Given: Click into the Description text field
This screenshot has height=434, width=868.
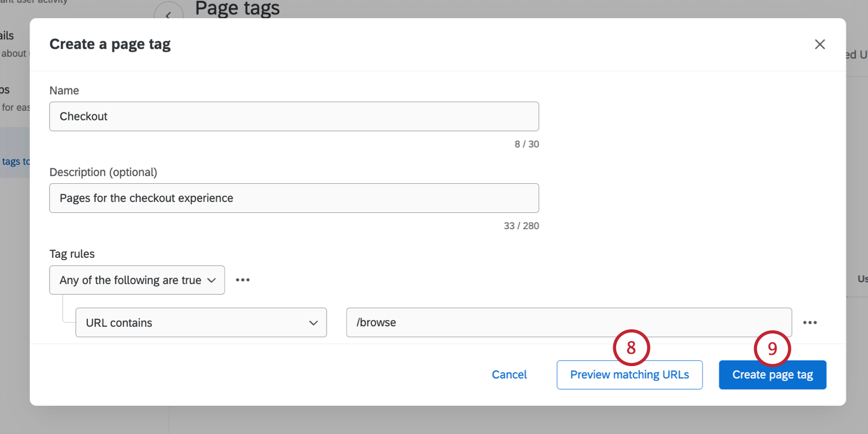Looking at the screenshot, I should tap(294, 198).
